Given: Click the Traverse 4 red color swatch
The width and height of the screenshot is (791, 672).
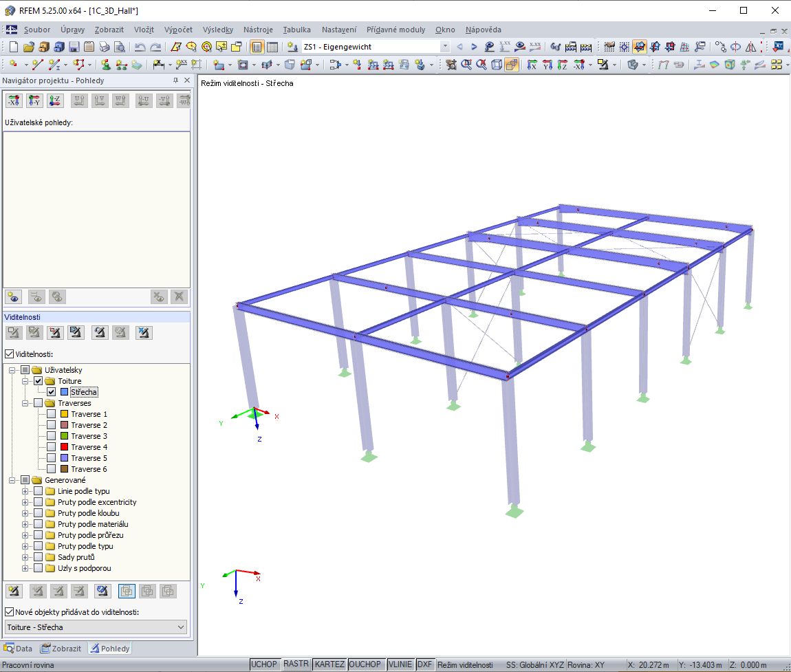Looking at the screenshot, I should (x=64, y=447).
